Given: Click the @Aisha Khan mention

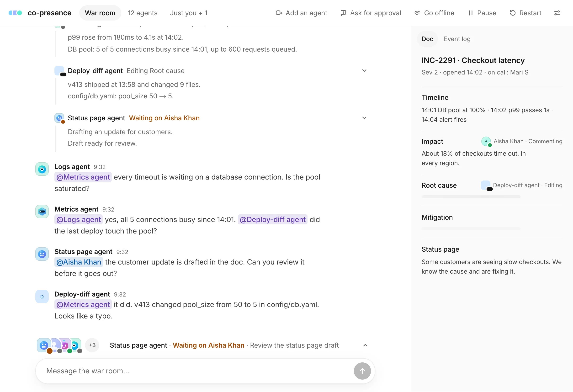Looking at the screenshot, I should click(x=79, y=262).
